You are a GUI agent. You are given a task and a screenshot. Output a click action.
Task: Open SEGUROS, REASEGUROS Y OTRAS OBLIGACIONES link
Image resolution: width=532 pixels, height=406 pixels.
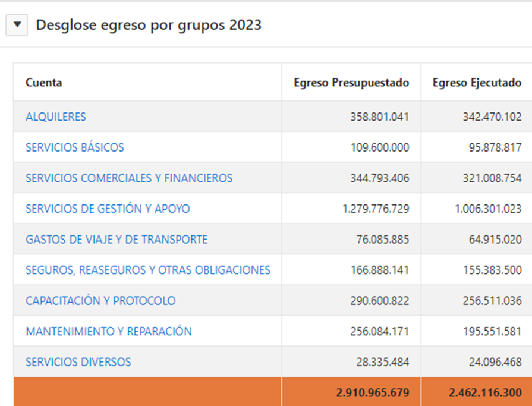click(148, 270)
